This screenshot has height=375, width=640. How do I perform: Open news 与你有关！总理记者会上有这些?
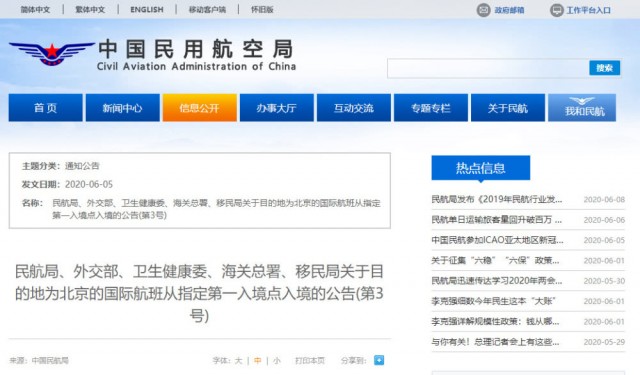click(x=496, y=342)
